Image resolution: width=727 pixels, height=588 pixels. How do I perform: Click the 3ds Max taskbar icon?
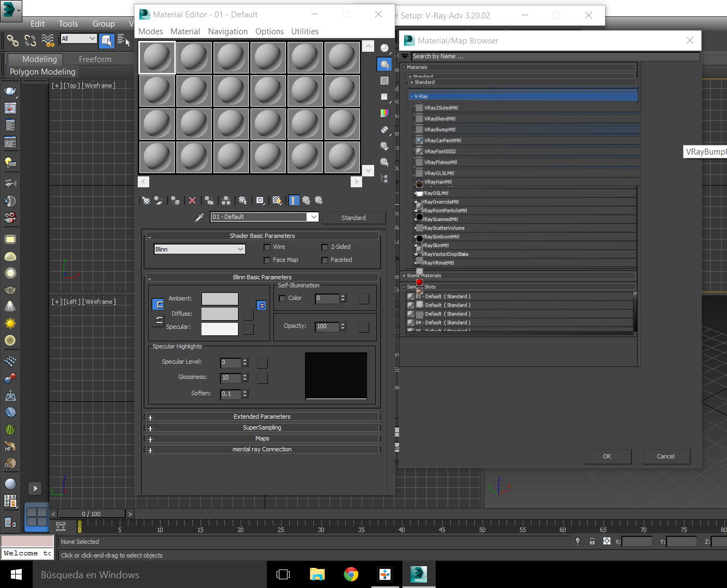[x=419, y=574]
